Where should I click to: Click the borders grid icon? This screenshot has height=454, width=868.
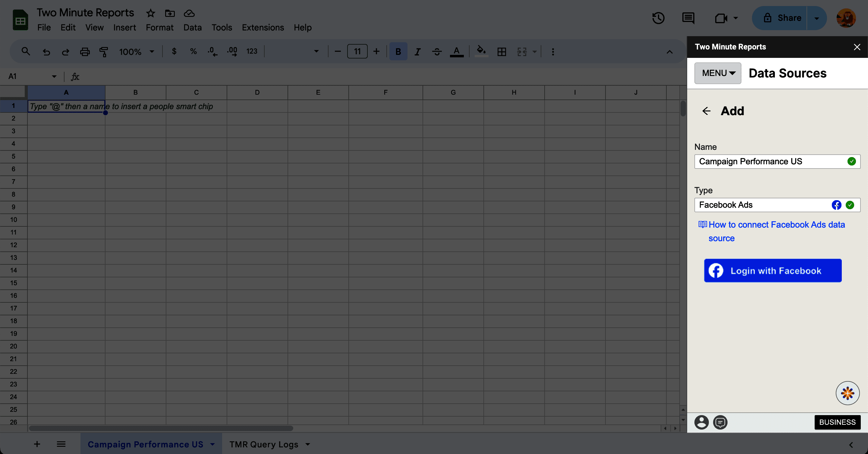point(502,52)
